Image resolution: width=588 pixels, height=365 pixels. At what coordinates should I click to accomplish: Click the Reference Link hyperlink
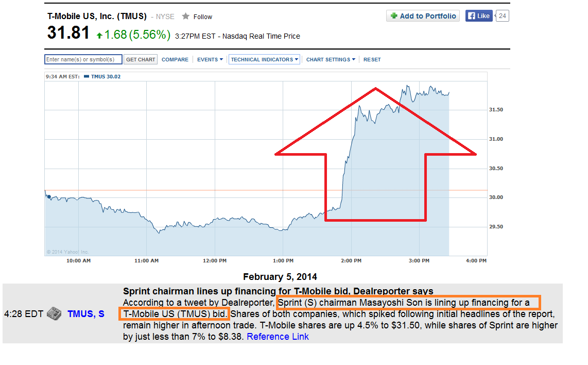click(278, 337)
